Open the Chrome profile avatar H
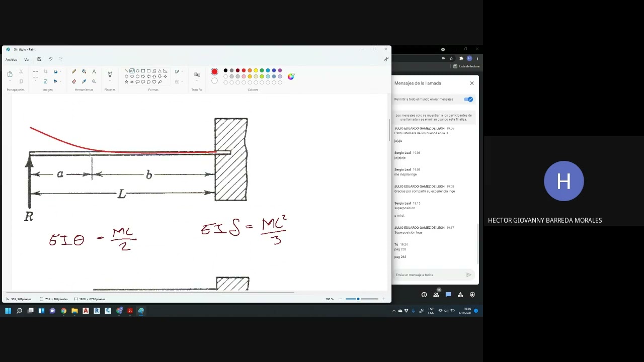This screenshot has height=362, width=644. click(x=469, y=58)
